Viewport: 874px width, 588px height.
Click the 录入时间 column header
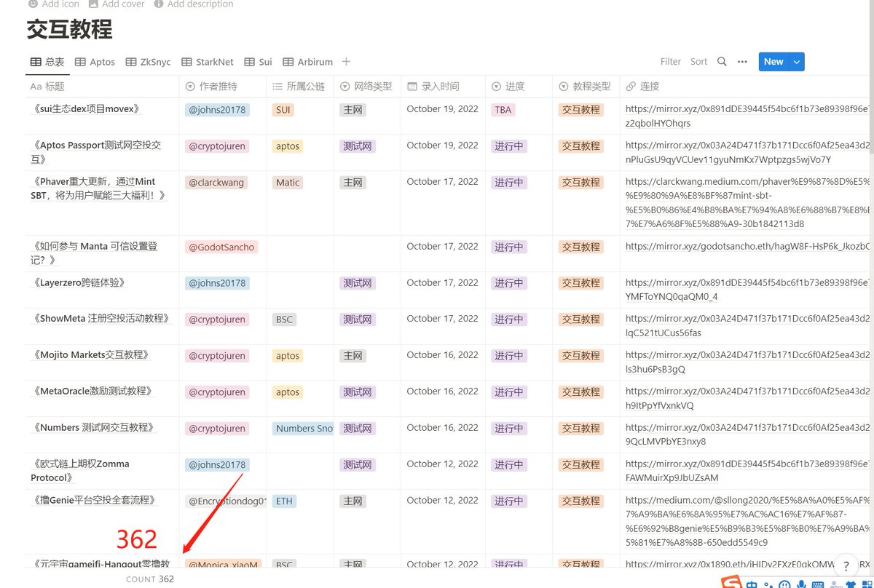click(443, 86)
